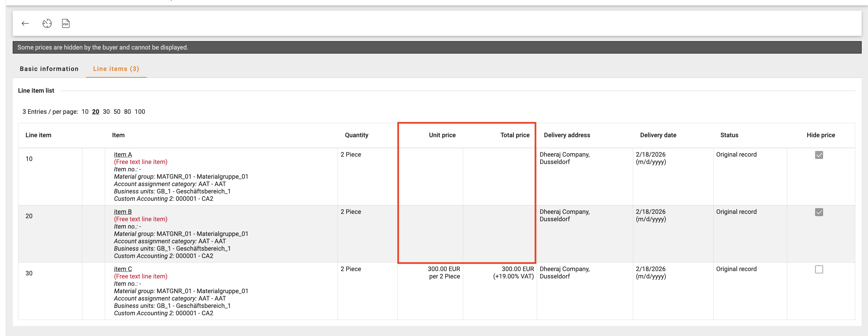The height and width of the screenshot is (336, 868).
Task: Open details for item A
Action: pyautogui.click(x=123, y=154)
